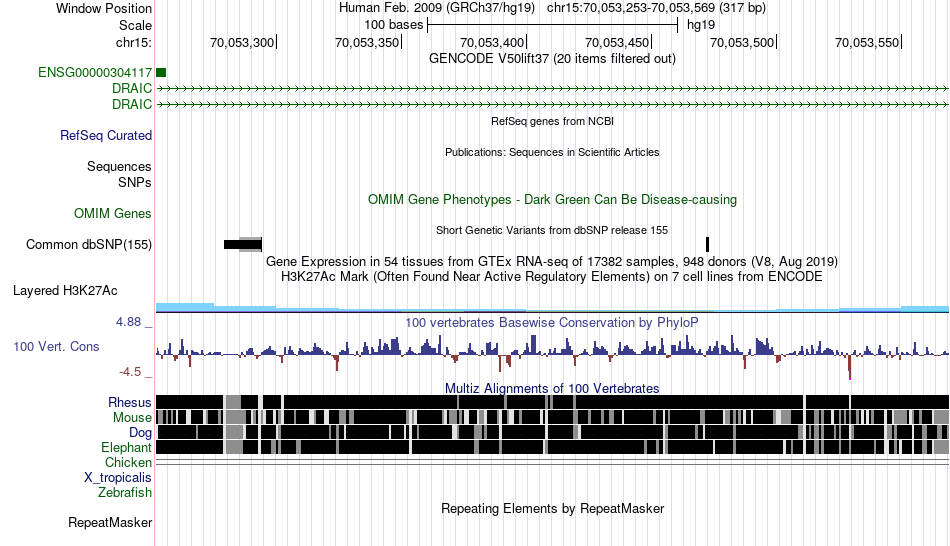Click the 100 bases scale bar
The image size is (950, 546).
click(x=553, y=25)
